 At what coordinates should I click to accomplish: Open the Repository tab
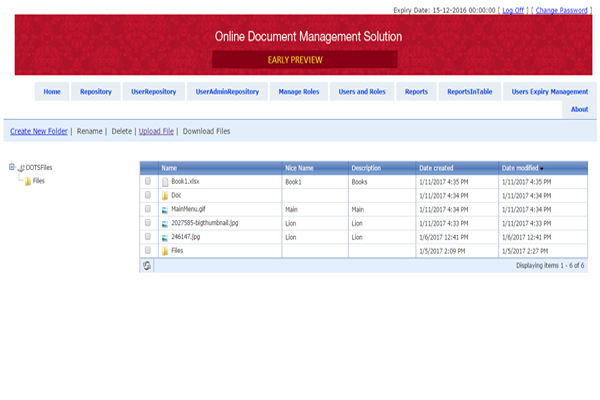coord(95,91)
